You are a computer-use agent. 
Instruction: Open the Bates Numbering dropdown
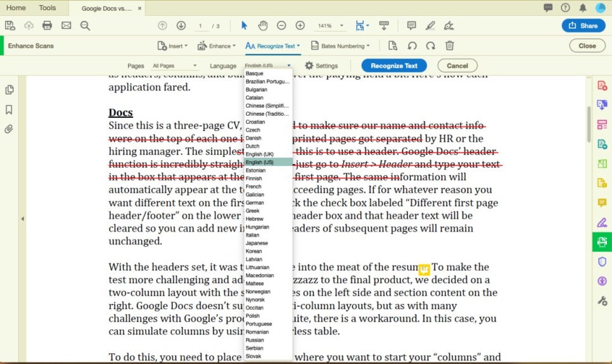click(340, 46)
